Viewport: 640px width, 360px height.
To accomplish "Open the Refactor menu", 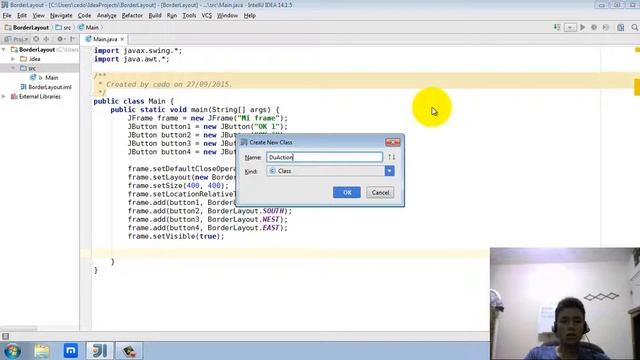I will (x=132, y=16).
